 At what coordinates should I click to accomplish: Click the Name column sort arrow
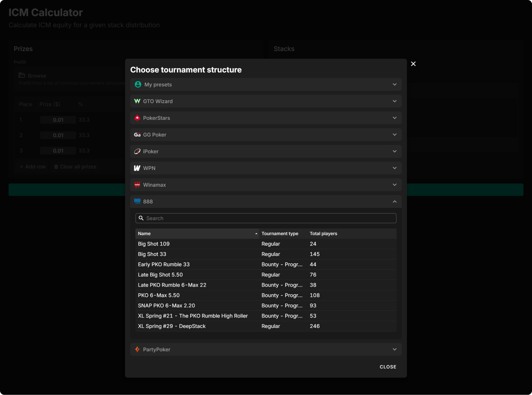(256, 234)
